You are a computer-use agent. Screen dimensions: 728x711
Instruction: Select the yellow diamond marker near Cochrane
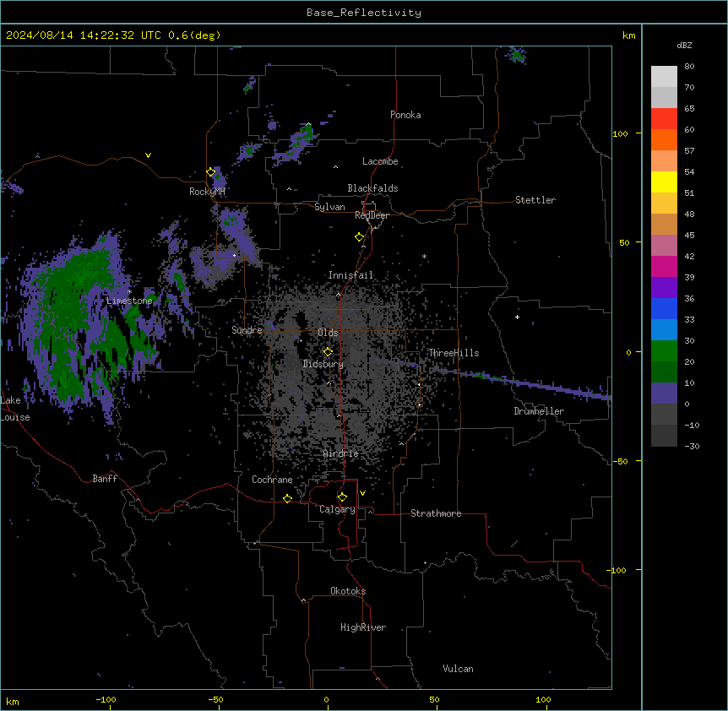pos(287,498)
